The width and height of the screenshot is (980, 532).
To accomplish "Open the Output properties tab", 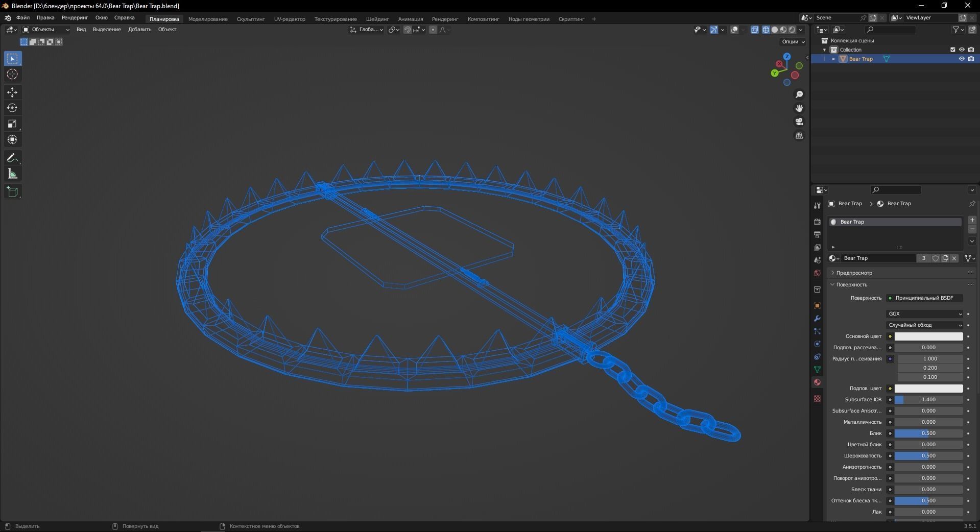I will pos(817,234).
